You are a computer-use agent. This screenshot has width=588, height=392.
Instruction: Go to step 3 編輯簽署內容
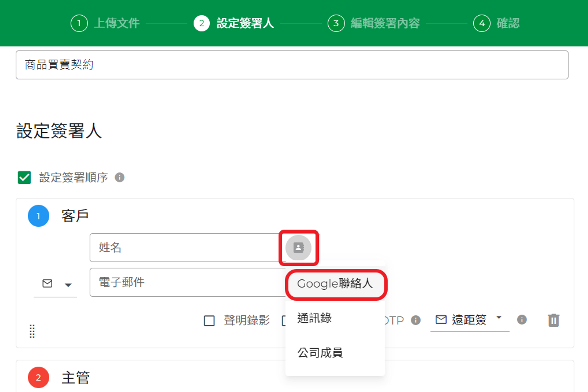(374, 23)
